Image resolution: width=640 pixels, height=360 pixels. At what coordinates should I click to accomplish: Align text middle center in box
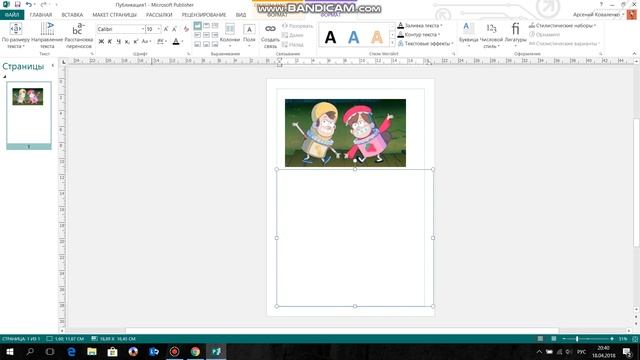click(x=207, y=35)
